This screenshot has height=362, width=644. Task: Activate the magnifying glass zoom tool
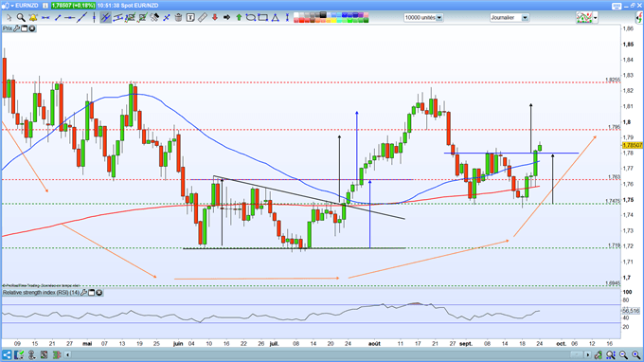(21, 18)
